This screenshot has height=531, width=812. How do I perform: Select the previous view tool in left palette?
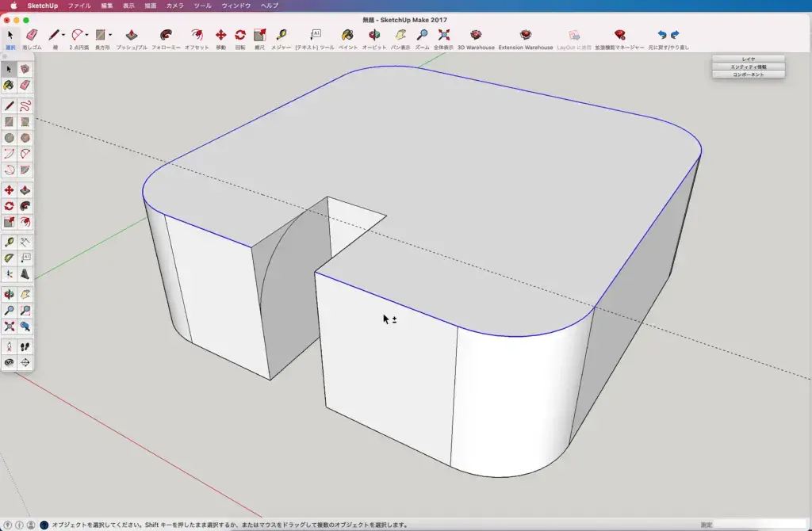coord(25,327)
